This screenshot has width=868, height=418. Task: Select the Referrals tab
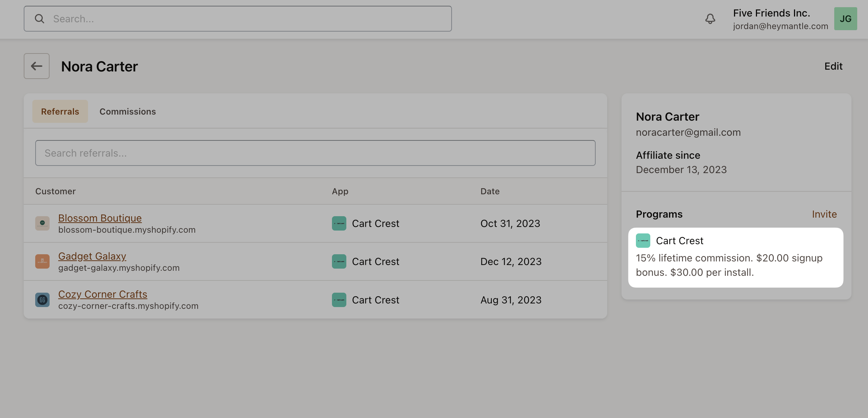[60, 111]
